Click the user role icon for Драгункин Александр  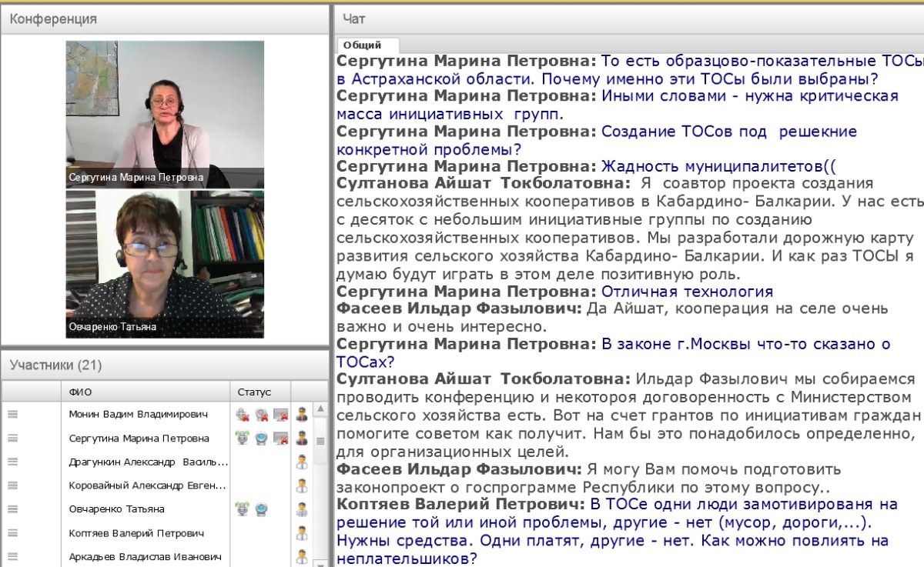point(302,462)
